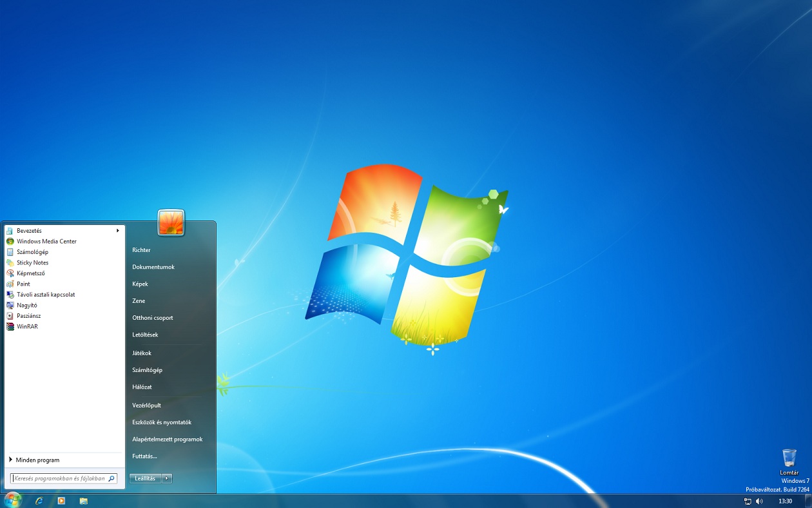Screen dimensions: 812x508
Task: Open Dokumentumok from Start menu
Action: pyautogui.click(x=153, y=267)
